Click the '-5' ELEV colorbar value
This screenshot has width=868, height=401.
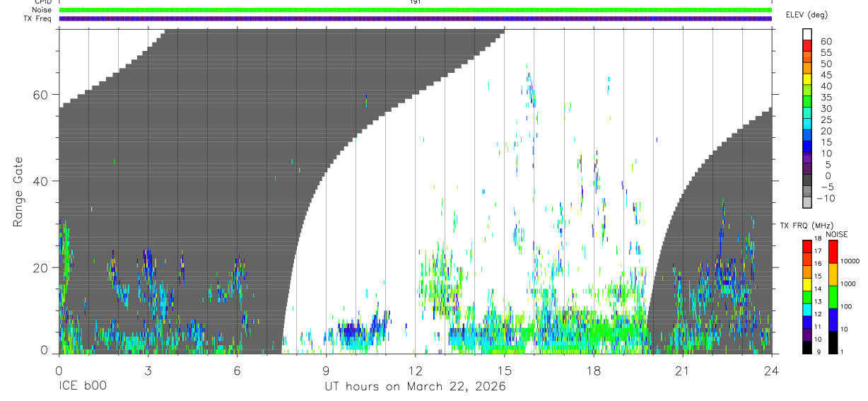(826, 187)
